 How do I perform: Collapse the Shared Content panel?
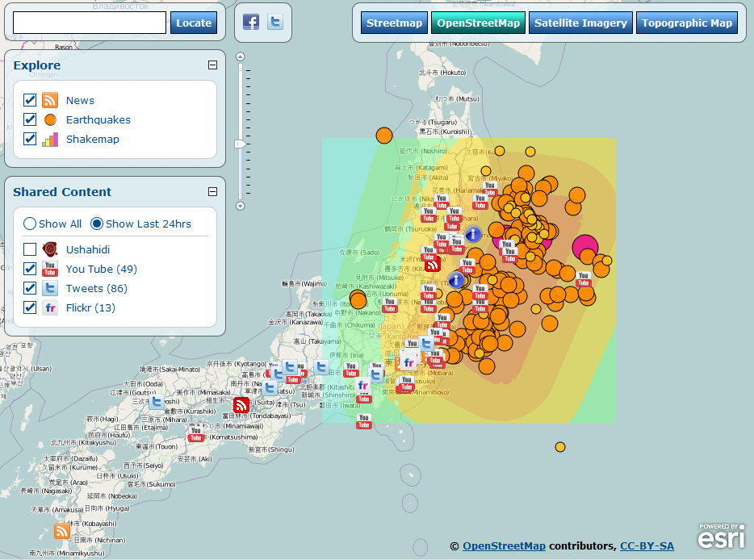(x=212, y=192)
